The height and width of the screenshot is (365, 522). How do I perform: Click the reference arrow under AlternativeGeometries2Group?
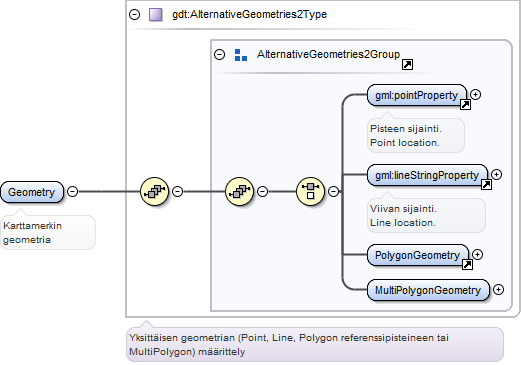(x=407, y=64)
